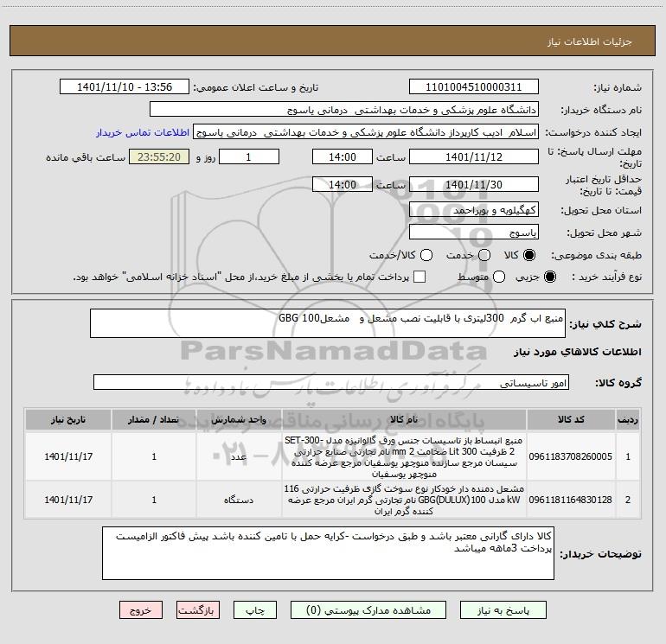The width and height of the screenshot is (666, 644).
Task: Click the ردیف column header
Action: (628, 419)
